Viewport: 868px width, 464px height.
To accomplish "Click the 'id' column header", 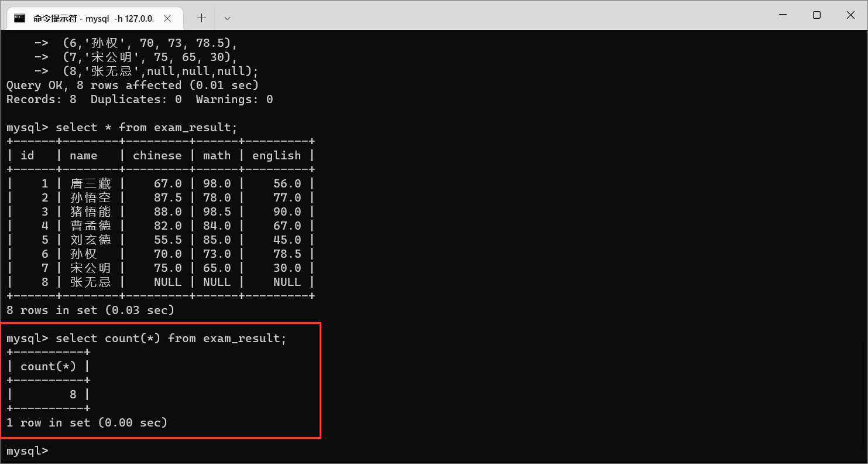I will click(28, 155).
